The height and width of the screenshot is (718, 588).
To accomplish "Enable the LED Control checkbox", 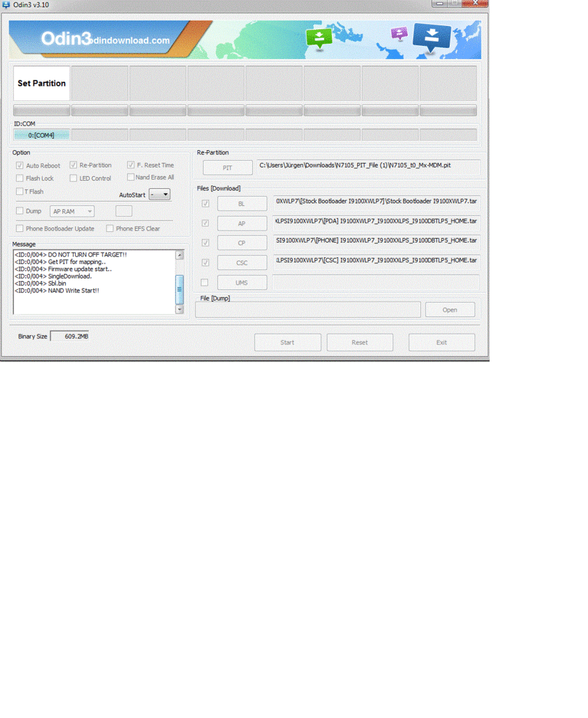I will pos(73,178).
